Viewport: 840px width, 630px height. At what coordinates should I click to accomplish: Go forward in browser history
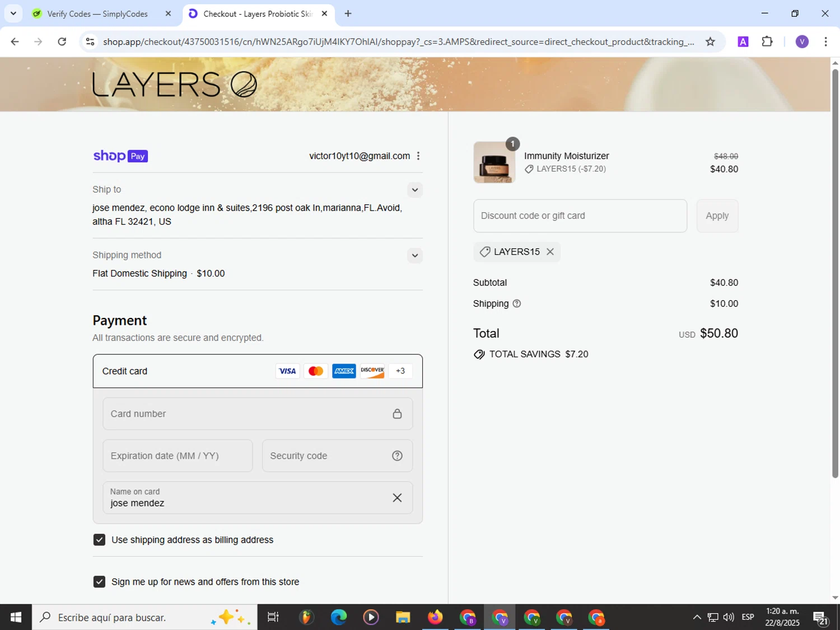tap(38, 41)
